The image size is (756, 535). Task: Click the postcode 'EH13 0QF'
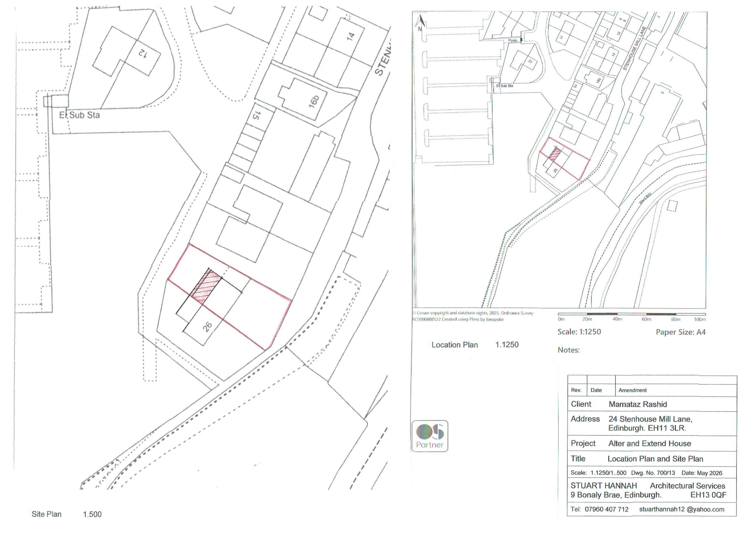(x=708, y=495)
